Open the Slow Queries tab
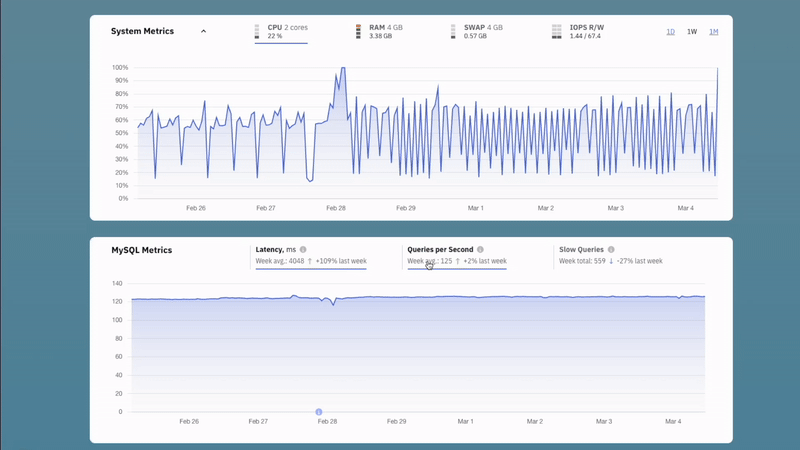 coord(611,255)
